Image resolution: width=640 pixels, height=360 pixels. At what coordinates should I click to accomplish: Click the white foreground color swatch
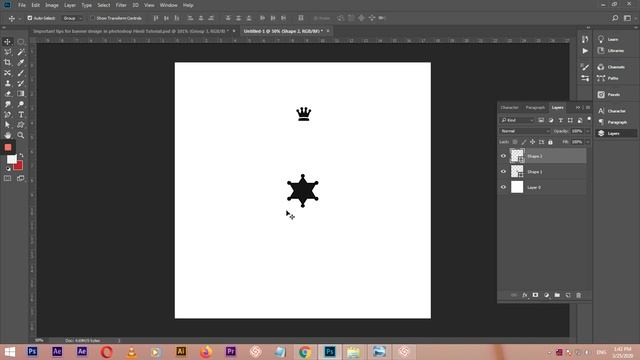click(x=11, y=159)
